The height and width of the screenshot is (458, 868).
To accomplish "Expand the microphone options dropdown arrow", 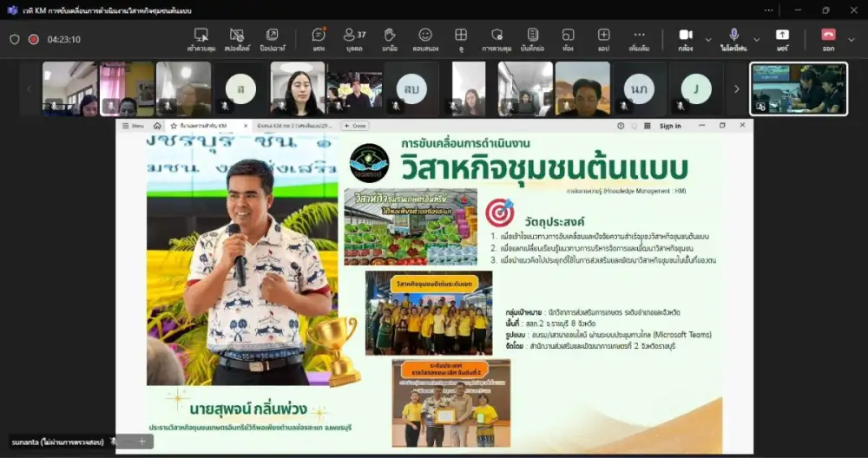I will coord(756,39).
